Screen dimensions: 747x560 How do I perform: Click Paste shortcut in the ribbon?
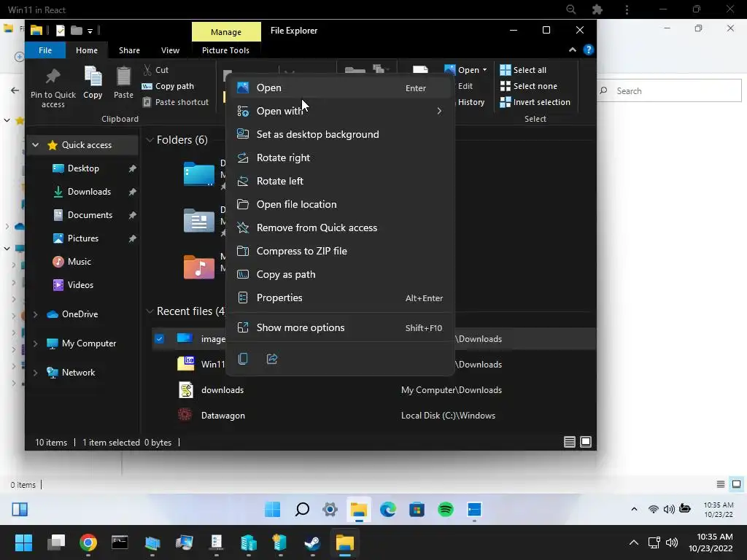click(176, 102)
